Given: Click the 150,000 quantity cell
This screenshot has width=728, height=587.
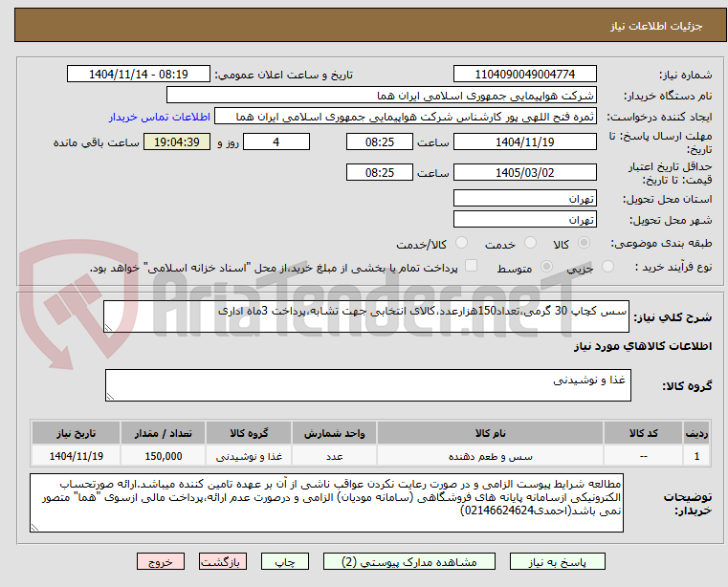Looking at the screenshot, I should (x=163, y=457).
